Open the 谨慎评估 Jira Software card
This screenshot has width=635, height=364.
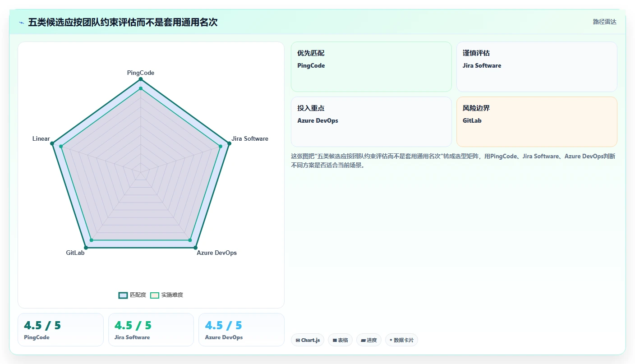537,67
